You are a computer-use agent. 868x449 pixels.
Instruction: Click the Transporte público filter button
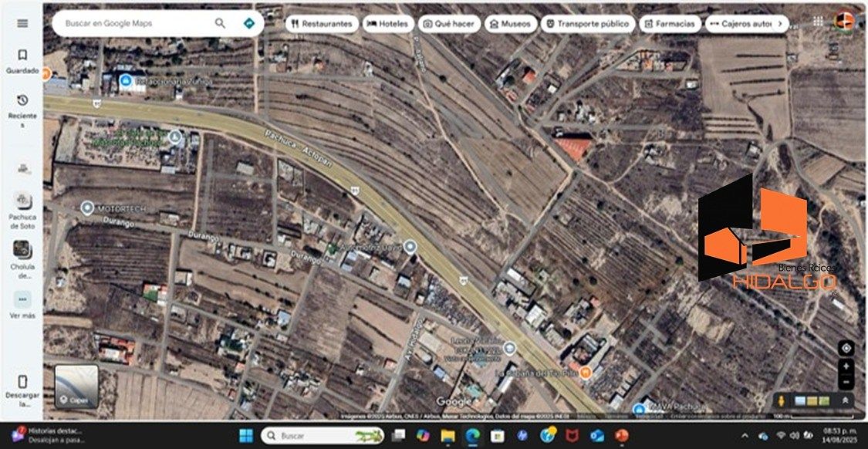[588, 24]
